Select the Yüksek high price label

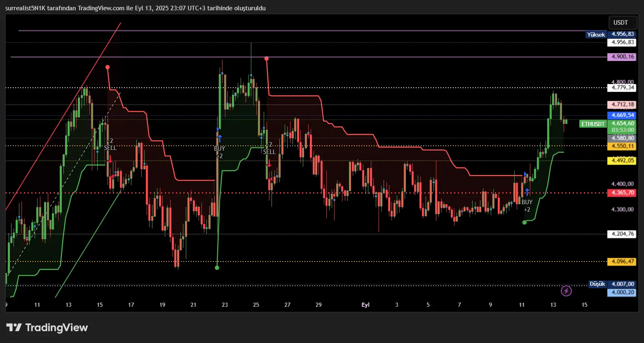click(x=596, y=35)
